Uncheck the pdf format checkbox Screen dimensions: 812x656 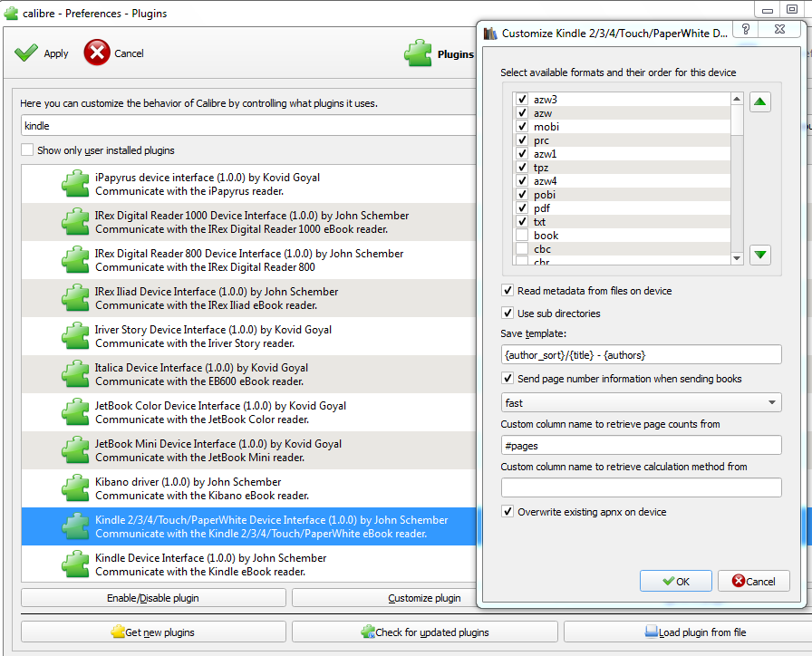pos(521,208)
